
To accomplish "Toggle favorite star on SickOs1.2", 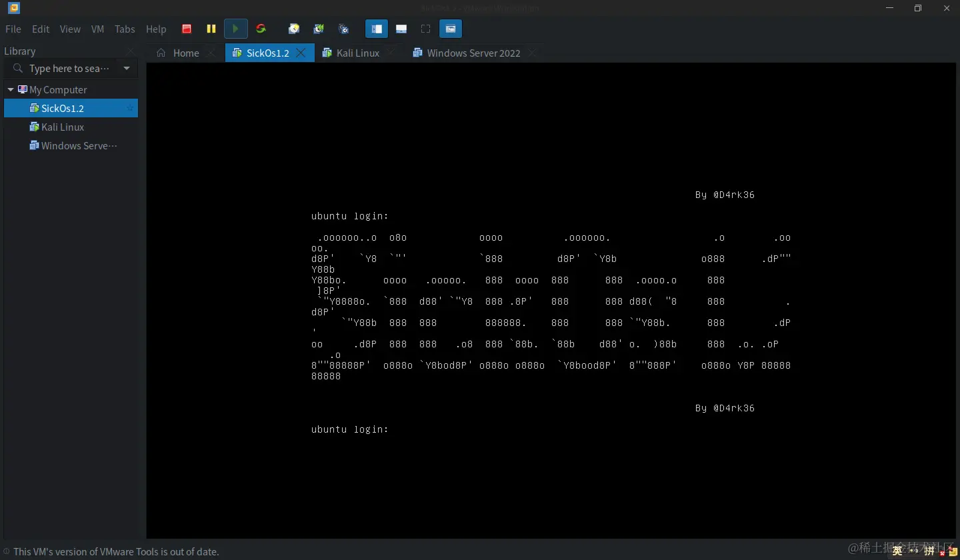I will click(130, 108).
